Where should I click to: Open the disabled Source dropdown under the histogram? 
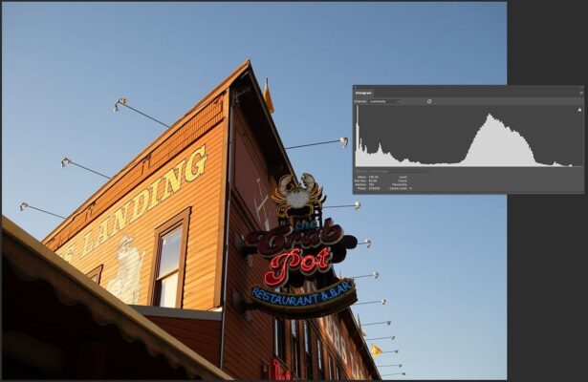coord(401,172)
